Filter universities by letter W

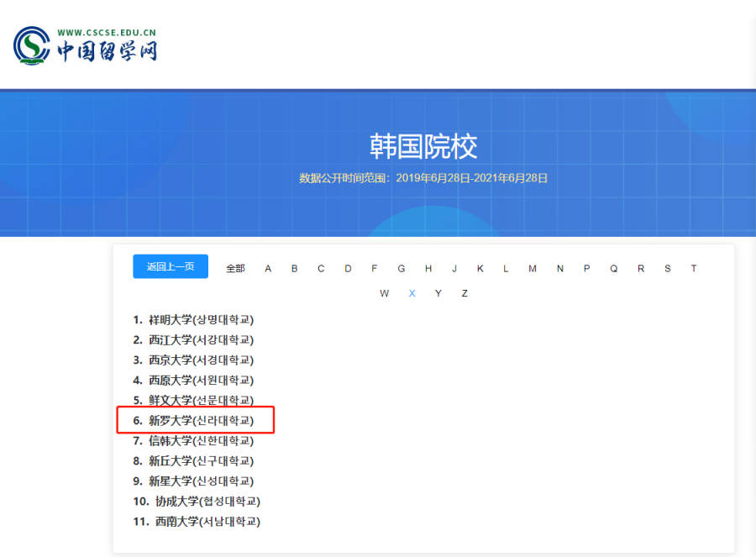pos(385,293)
